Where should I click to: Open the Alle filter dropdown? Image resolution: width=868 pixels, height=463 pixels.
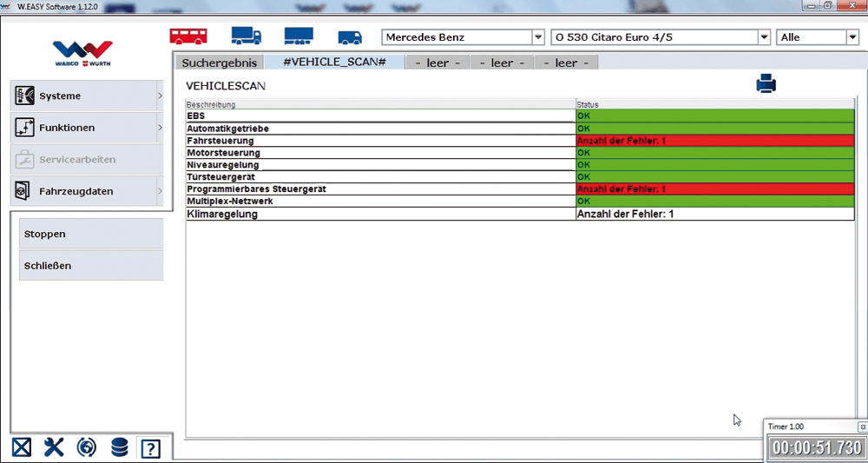click(x=851, y=37)
